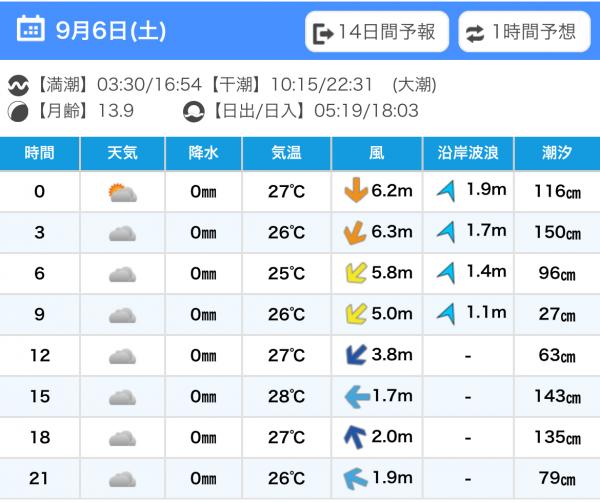Click the 風 column header
Screen dimensions: 600x502
tap(376, 153)
